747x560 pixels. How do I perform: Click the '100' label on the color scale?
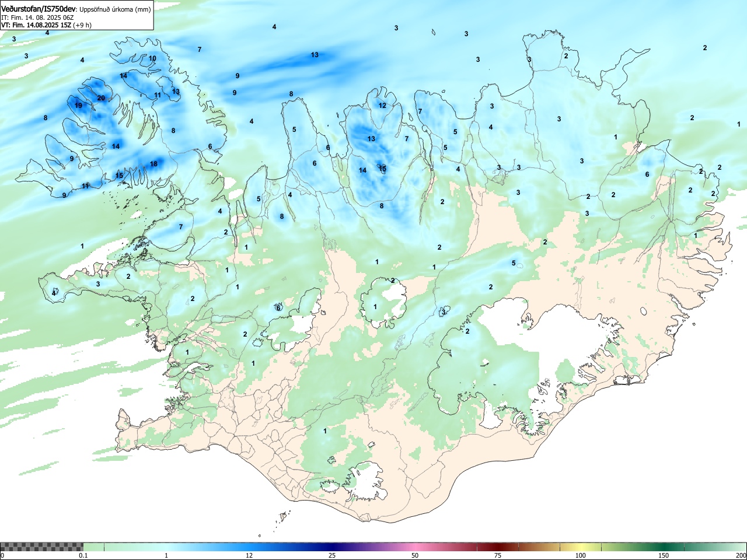tap(581, 555)
